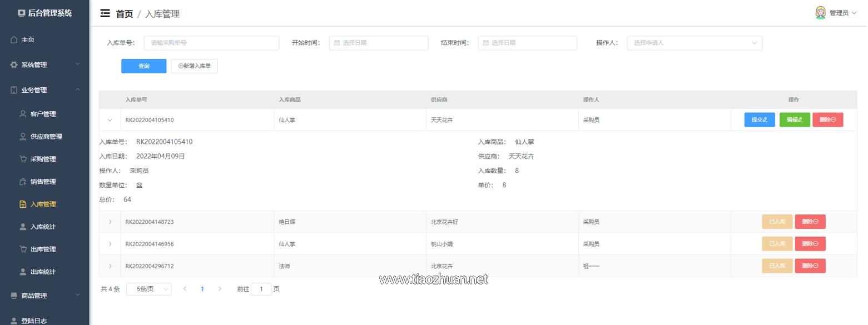The height and width of the screenshot is (325, 868).
Task: Click the gear icon beside 系统管理
Action: (x=14, y=65)
